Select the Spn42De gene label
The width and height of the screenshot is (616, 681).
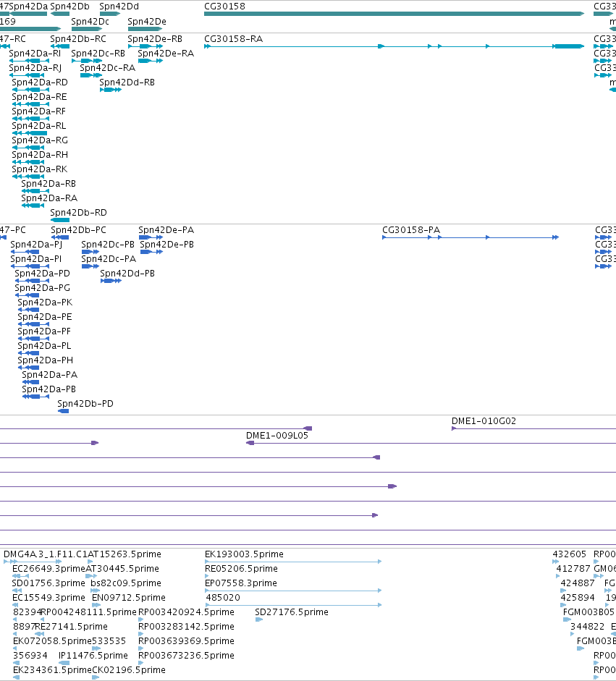click(x=147, y=21)
